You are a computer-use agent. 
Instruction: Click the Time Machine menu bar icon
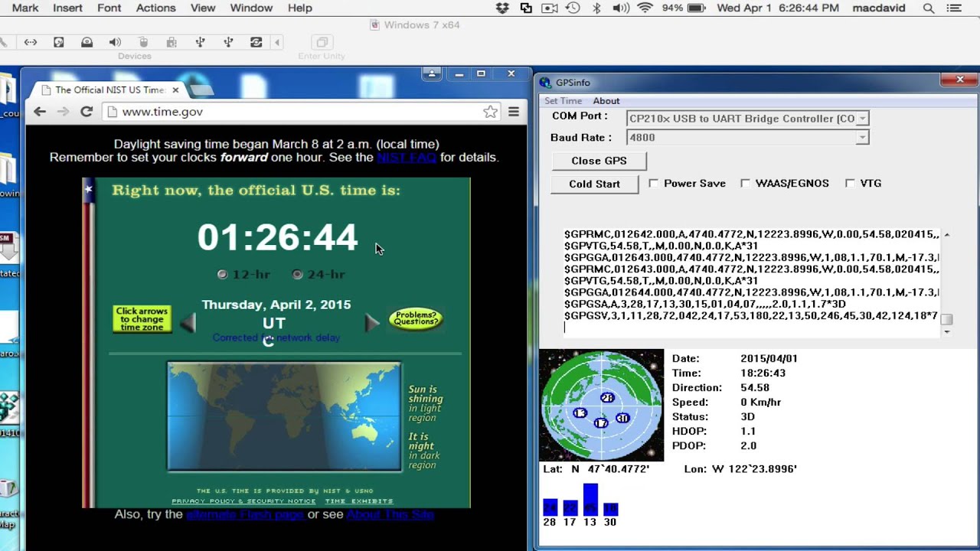573,8
